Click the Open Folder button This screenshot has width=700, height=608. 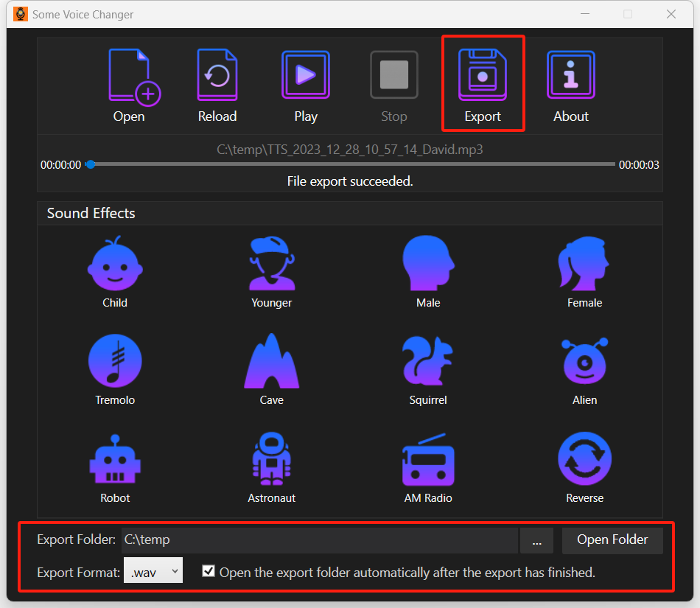(x=612, y=540)
